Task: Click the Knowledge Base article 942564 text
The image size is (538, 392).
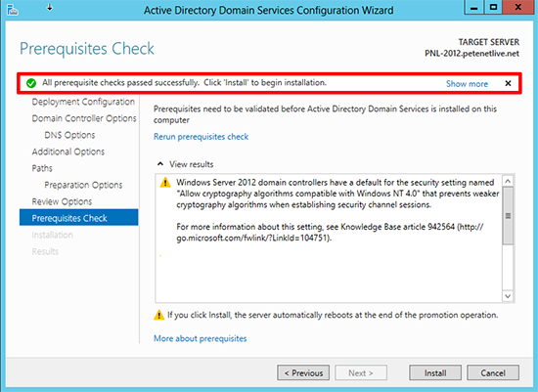Action: tap(398, 227)
